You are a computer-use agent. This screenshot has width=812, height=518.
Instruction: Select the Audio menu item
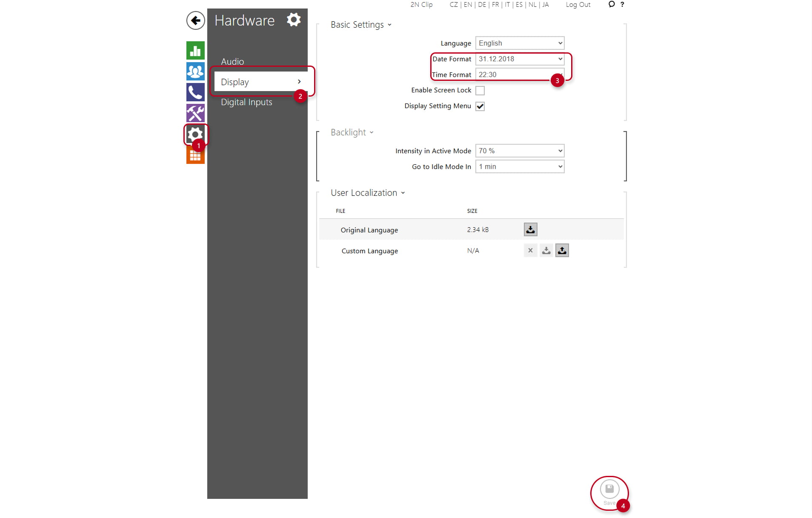pyautogui.click(x=232, y=62)
